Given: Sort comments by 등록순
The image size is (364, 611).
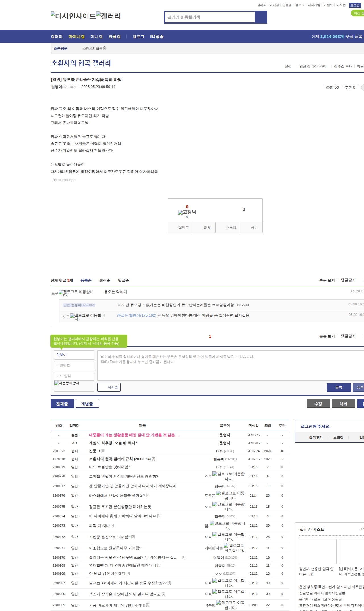Looking at the screenshot, I should [86, 280].
